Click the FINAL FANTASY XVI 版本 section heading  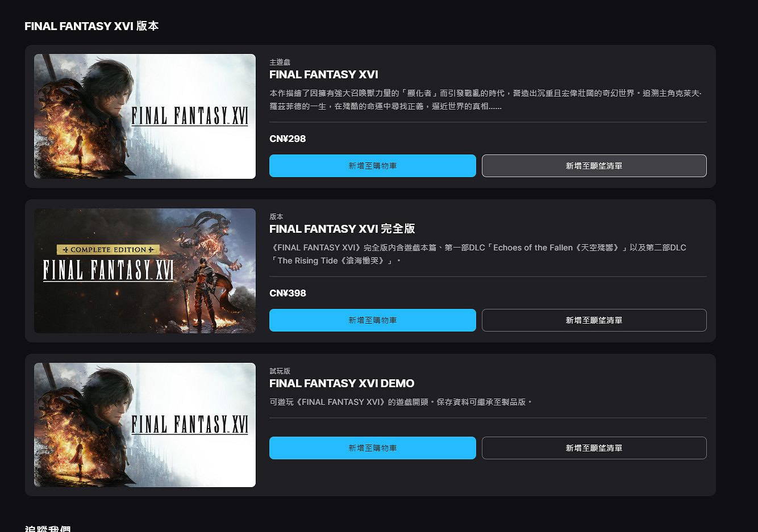(x=91, y=26)
